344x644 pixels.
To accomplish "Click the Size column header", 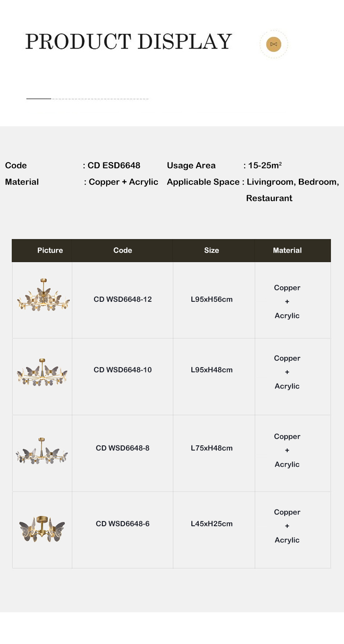I will coord(212,250).
